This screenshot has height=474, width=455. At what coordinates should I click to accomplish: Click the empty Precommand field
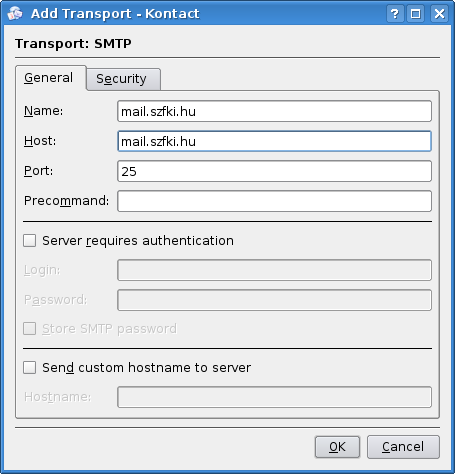(274, 201)
